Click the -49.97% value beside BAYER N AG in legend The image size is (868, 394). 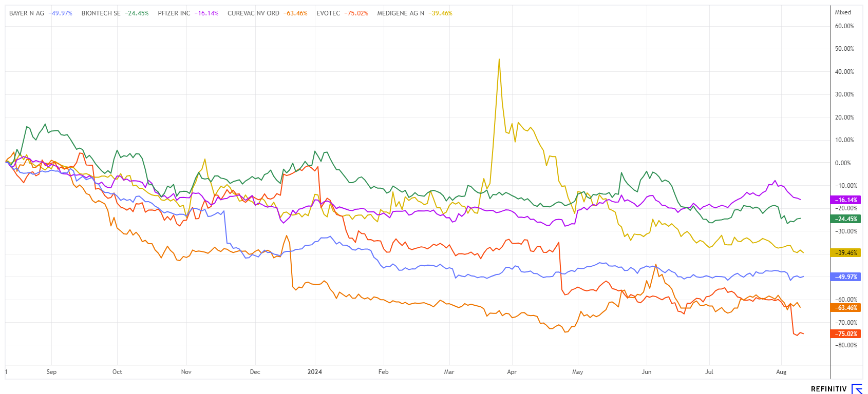pyautogui.click(x=60, y=13)
